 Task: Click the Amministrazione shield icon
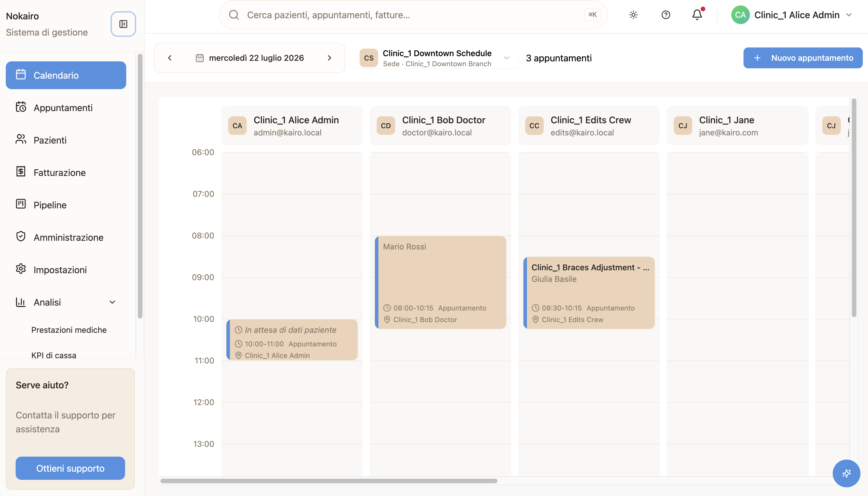point(21,236)
